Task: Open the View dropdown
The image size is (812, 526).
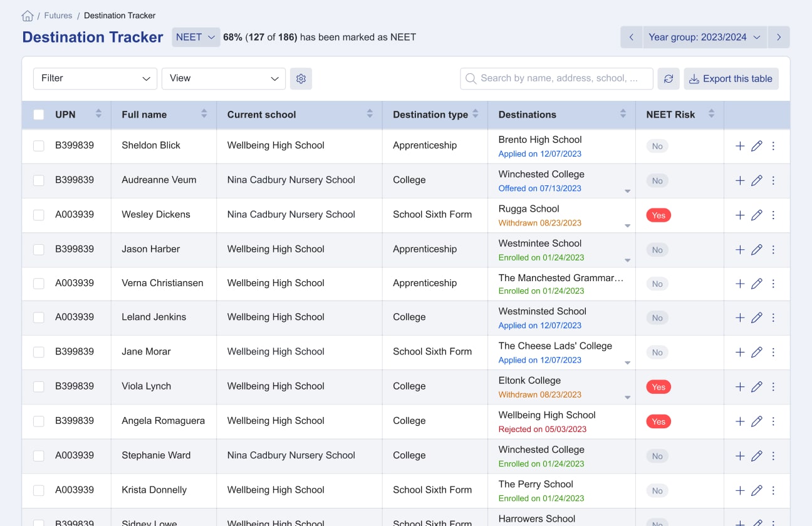Action: coord(224,78)
